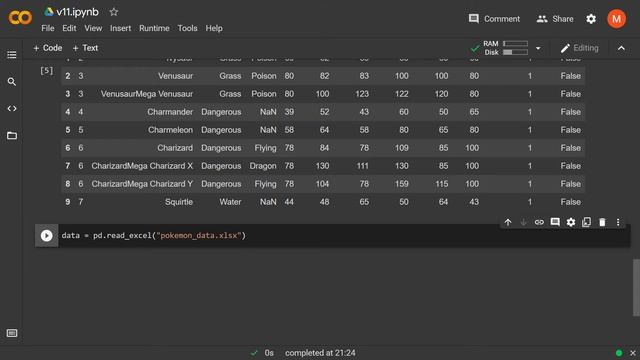Select the CharizardMega Charizard X cell
This screenshot has height=360, width=640.
[x=142, y=166]
